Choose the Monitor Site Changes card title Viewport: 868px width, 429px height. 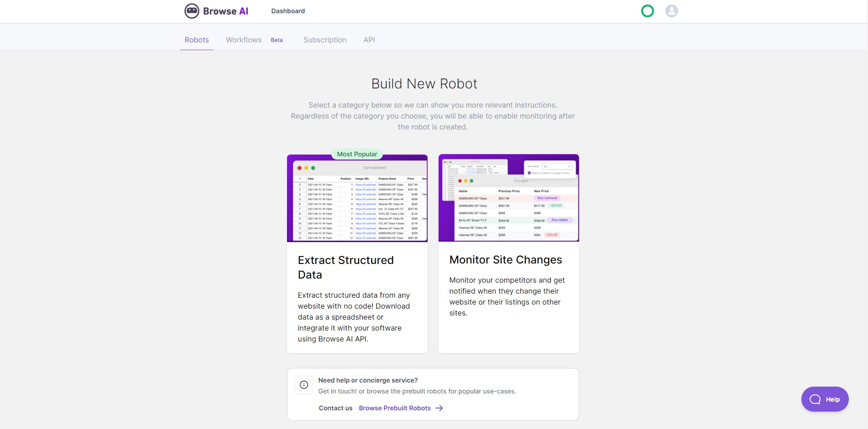click(506, 260)
